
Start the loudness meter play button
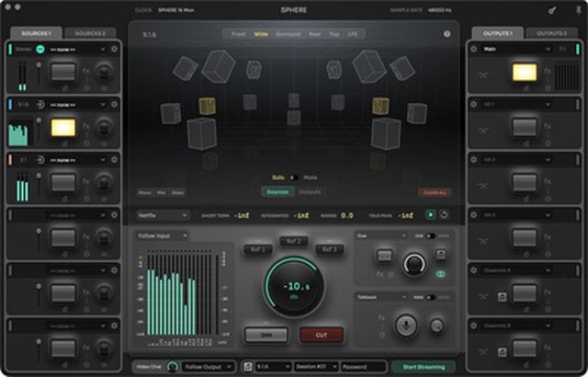click(x=431, y=214)
